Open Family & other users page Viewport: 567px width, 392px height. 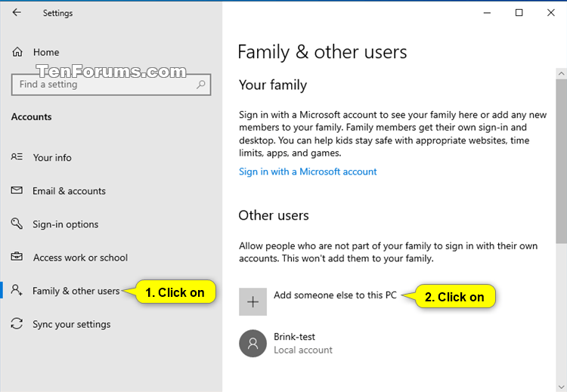click(x=76, y=291)
